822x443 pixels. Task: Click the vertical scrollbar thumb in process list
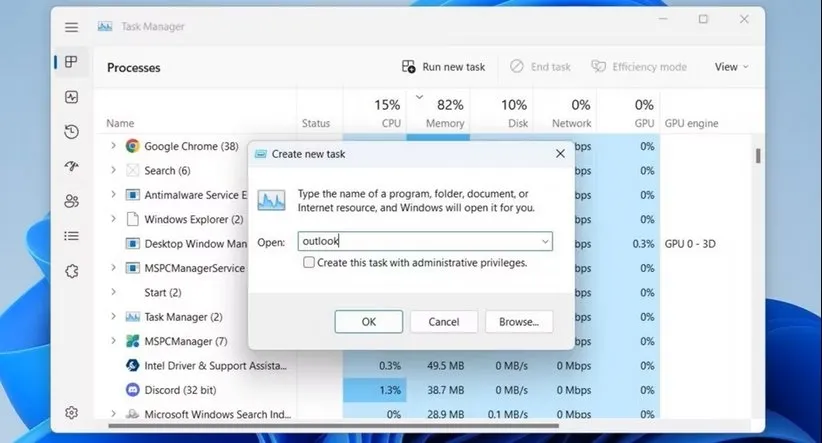click(x=758, y=156)
